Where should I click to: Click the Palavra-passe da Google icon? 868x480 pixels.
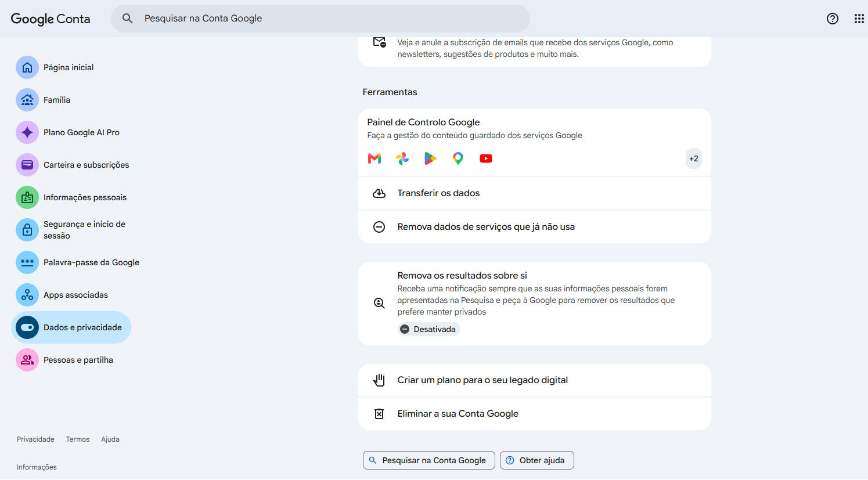[27, 262]
